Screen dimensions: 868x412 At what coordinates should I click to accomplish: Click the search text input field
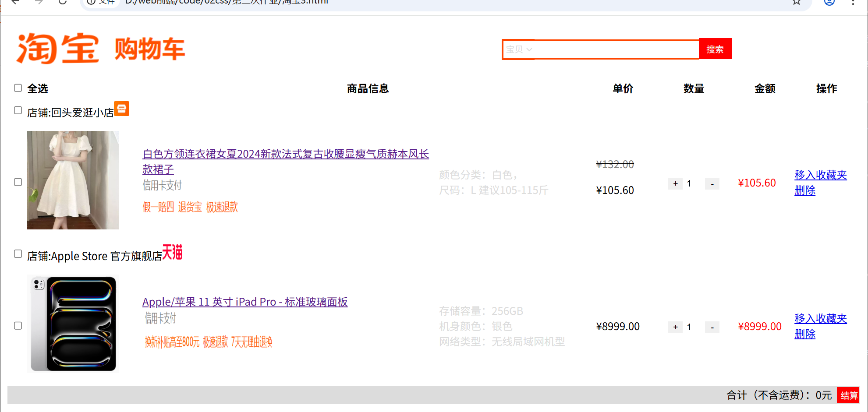click(x=616, y=49)
